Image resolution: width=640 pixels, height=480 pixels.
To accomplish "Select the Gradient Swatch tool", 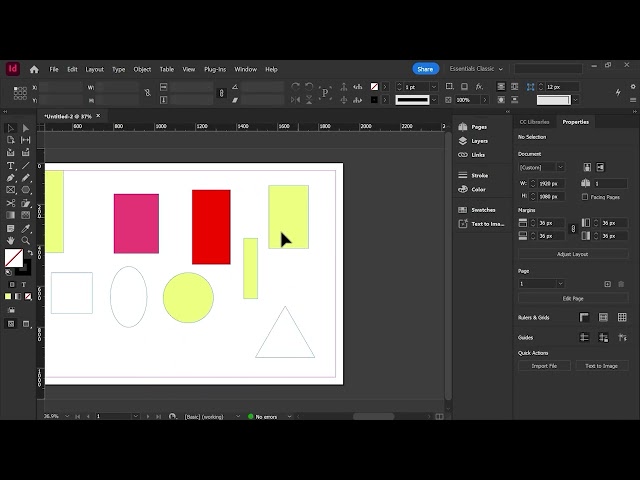I will pos(11,215).
